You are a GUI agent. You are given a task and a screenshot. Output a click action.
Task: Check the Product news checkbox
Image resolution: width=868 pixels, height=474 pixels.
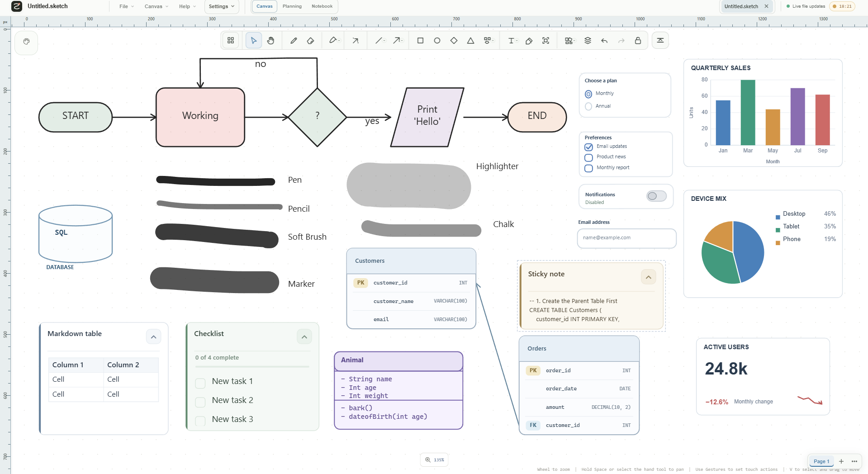point(588,157)
